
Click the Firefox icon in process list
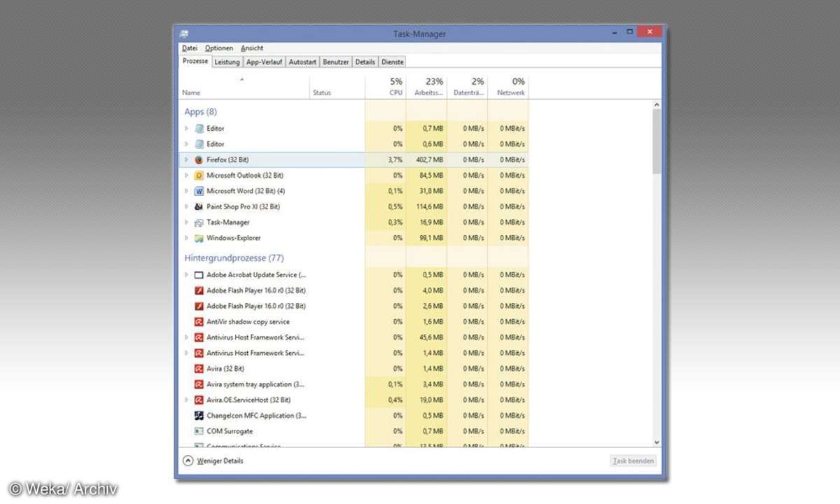pyautogui.click(x=199, y=160)
